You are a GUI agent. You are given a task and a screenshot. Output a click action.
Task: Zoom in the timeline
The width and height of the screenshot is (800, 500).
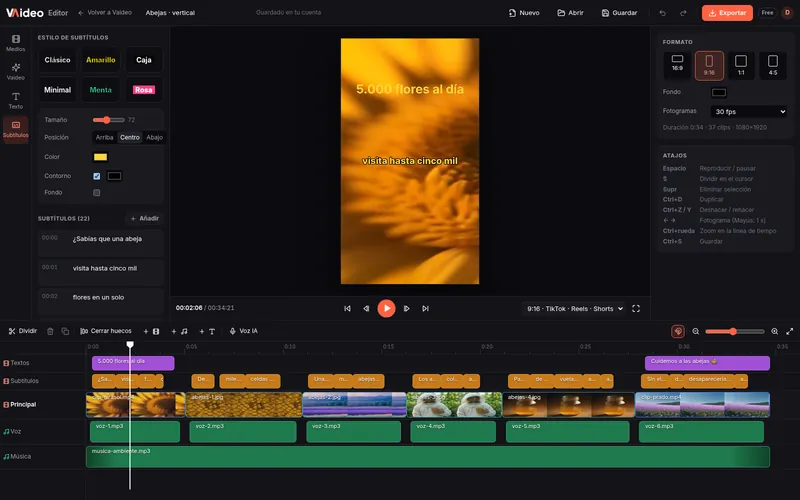pyautogui.click(x=774, y=331)
